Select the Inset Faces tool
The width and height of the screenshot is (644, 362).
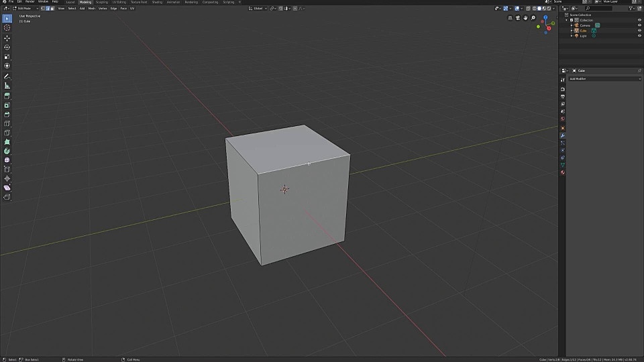(7, 105)
